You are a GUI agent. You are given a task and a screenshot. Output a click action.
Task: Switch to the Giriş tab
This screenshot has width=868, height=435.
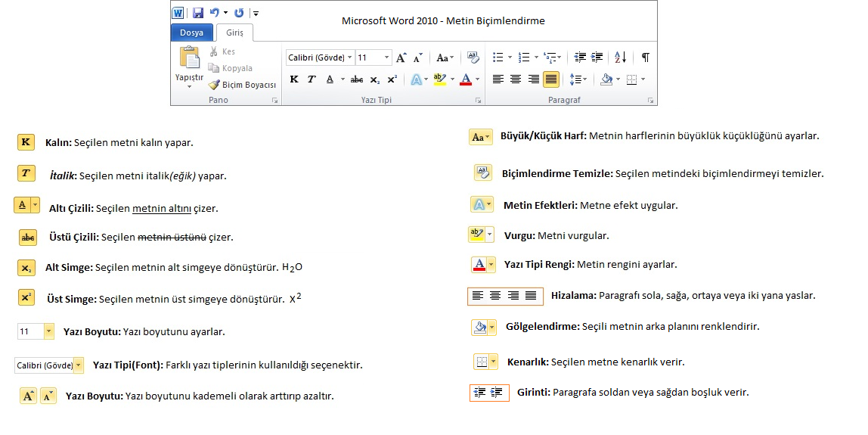pyautogui.click(x=234, y=33)
